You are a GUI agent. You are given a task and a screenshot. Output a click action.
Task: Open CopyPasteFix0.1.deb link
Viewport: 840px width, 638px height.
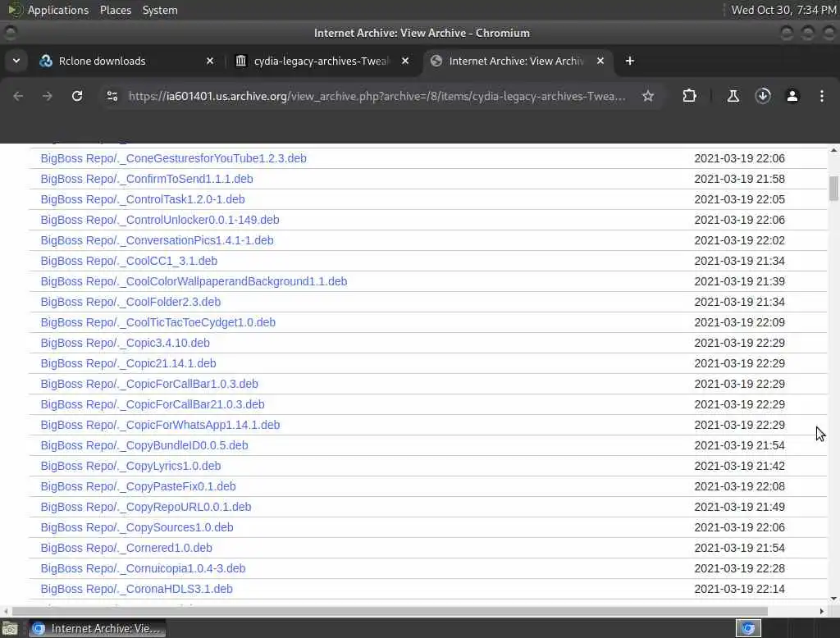[138, 486]
